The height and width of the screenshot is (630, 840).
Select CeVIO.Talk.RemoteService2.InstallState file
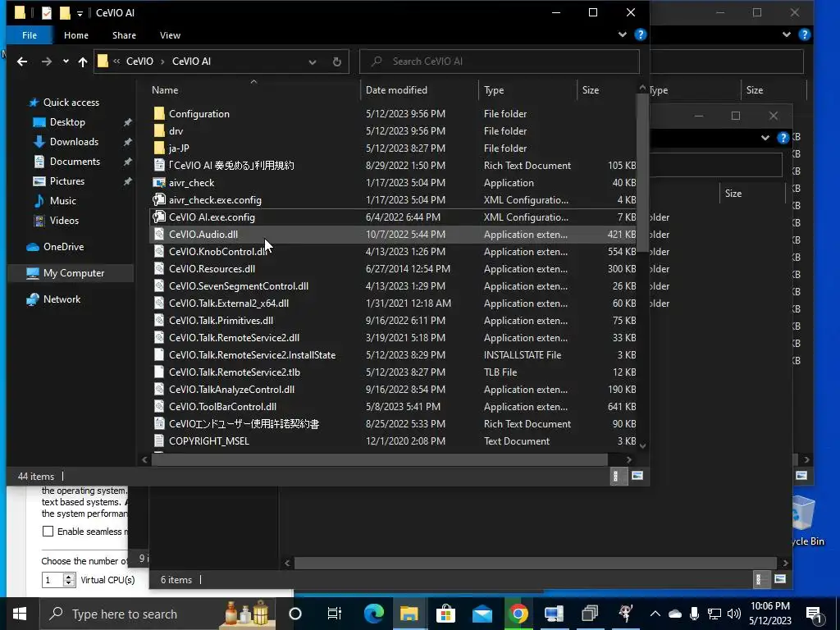click(252, 354)
